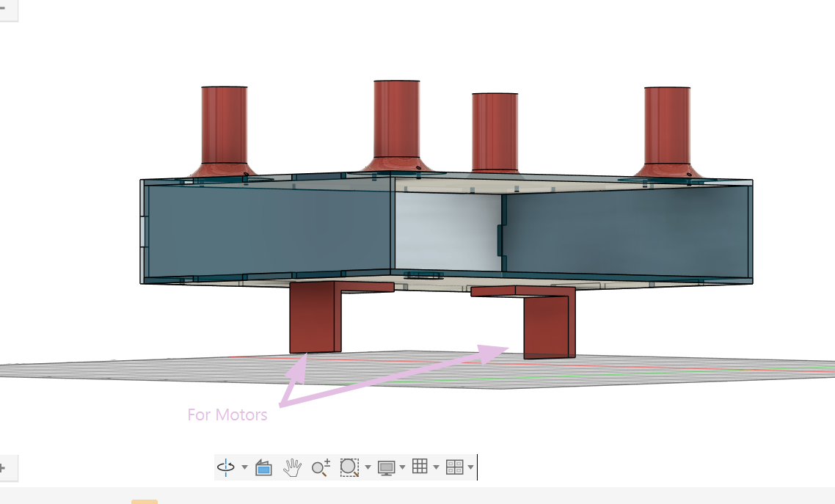
Task: Activate the Orbit tool
Action: tap(226, 467)
